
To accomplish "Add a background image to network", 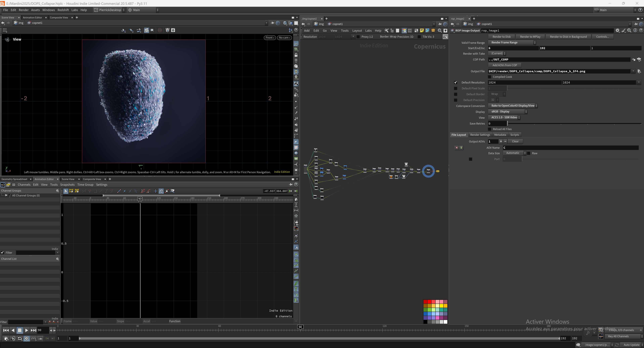I will (x=427, y=31).
